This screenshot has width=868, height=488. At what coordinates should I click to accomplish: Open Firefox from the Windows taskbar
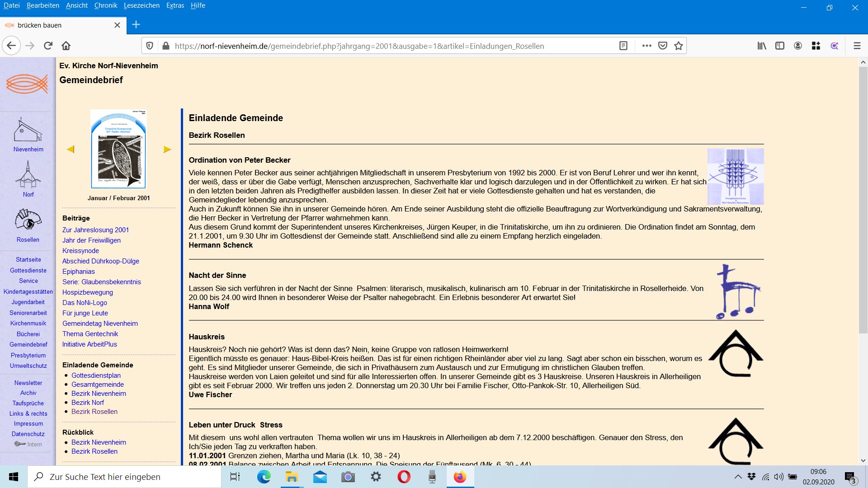(460, 477)
